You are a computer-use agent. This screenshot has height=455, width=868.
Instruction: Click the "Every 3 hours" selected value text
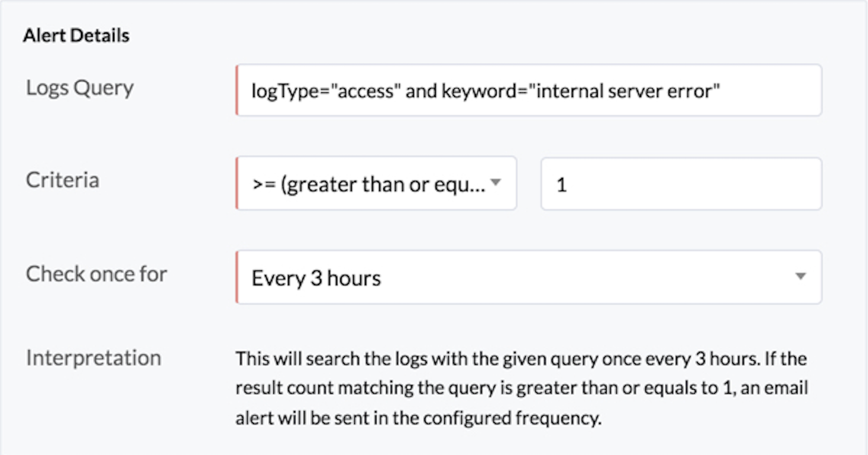316,278
